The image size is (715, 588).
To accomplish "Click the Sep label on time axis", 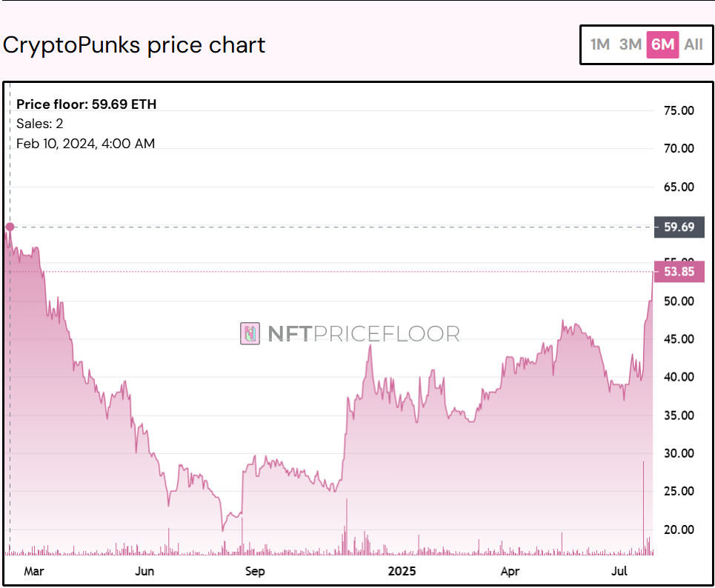I will (255, 571).
